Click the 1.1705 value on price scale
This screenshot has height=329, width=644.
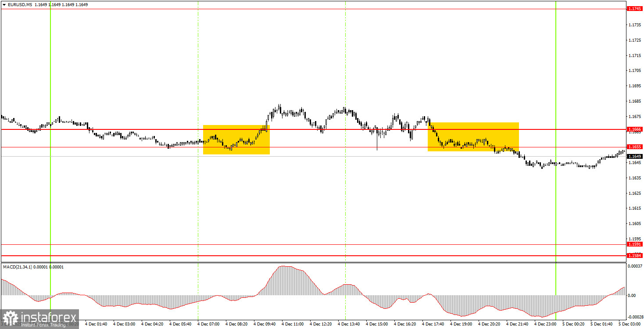pyautogui.click(x=635, y=71)
